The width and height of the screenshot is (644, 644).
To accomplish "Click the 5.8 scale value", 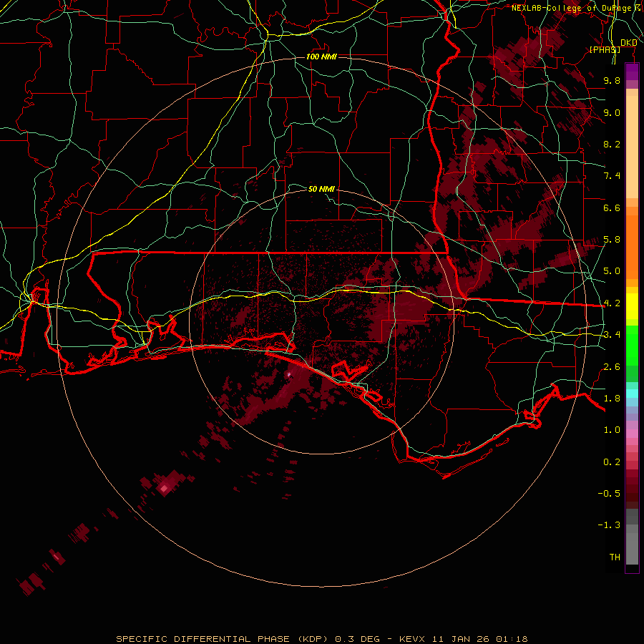I will pyautogui.click(x=612, y=240).
